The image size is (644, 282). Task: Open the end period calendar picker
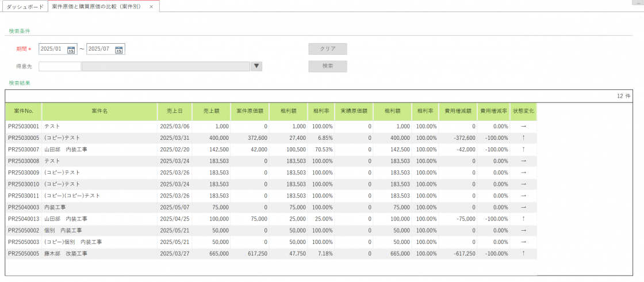(119, 49)
